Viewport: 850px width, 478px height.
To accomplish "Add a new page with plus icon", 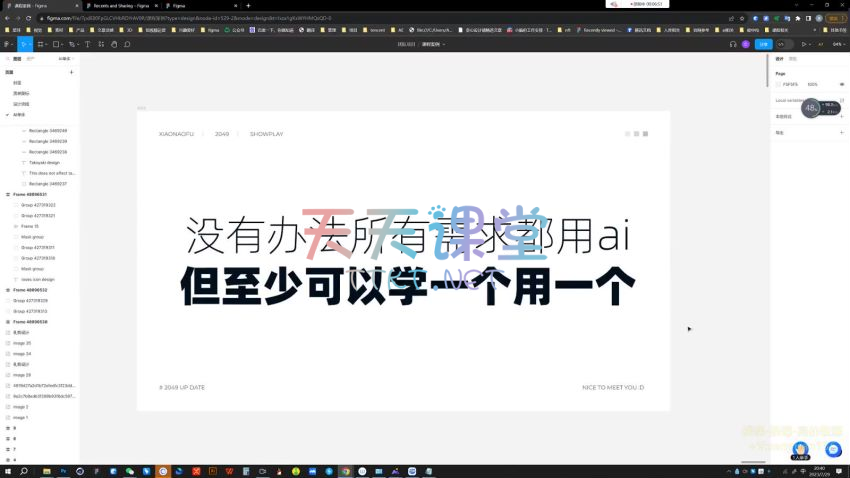I will [71, 72].
